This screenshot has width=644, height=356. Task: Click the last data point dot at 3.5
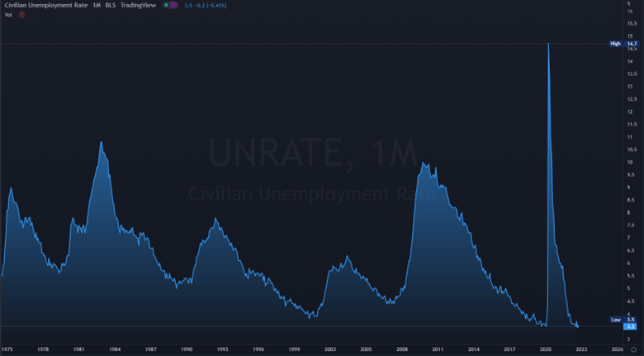(x=577, y=326)
